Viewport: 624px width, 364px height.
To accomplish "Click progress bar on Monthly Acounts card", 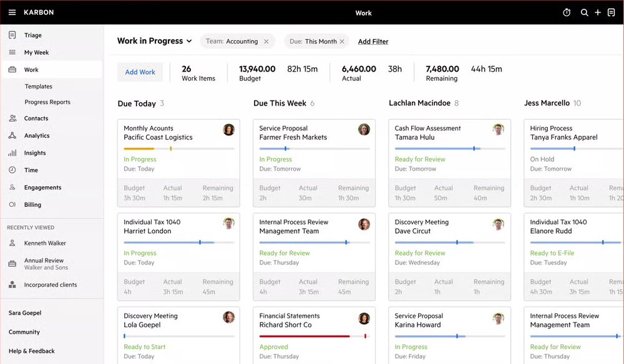I will 178,148.
